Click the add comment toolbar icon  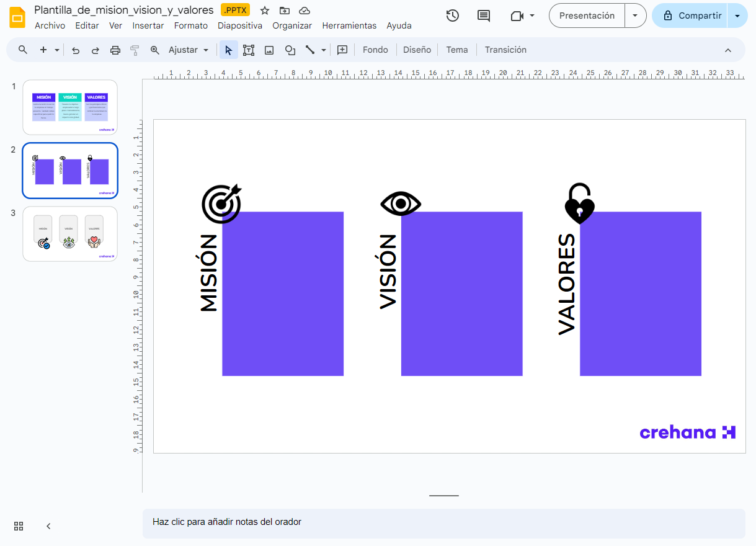(x=342, y=50)
